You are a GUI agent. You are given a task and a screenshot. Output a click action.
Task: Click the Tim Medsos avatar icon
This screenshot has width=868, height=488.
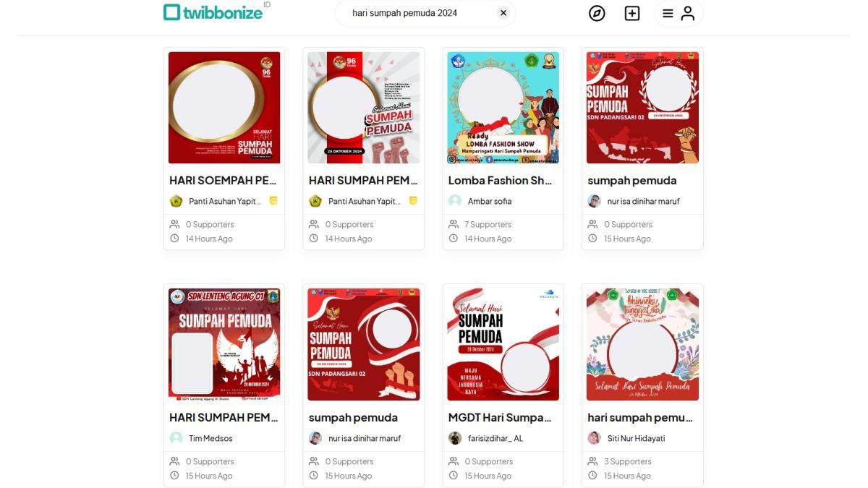click(176, 438)
